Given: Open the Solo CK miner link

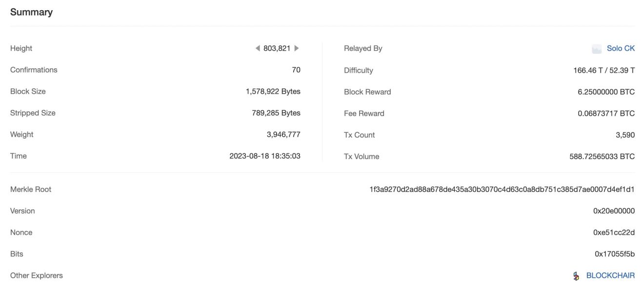Looking at the screenshot, I should (621, 48).
